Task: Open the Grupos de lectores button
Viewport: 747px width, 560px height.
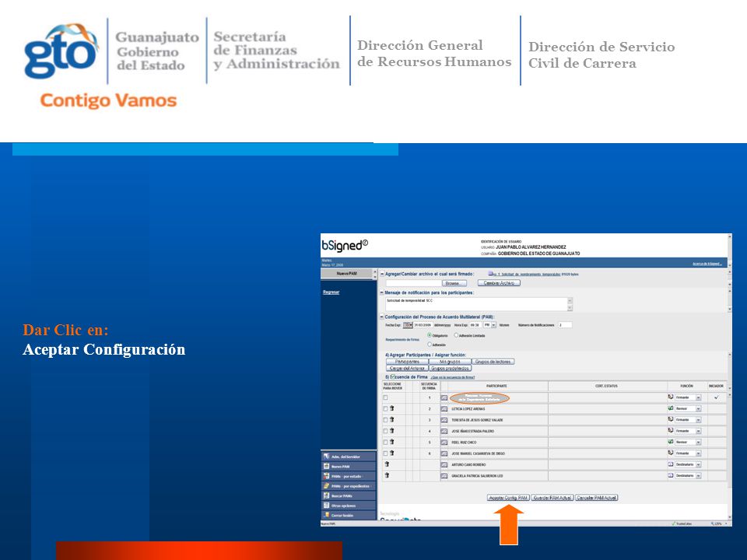Action: click(x=493, y=362)
